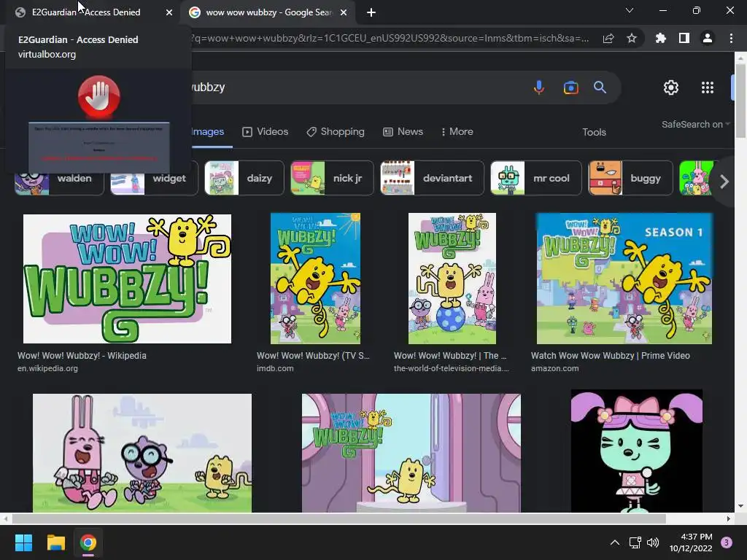Toggle the Chrome side panel icon
747x560 pixels.
(684, 38)
